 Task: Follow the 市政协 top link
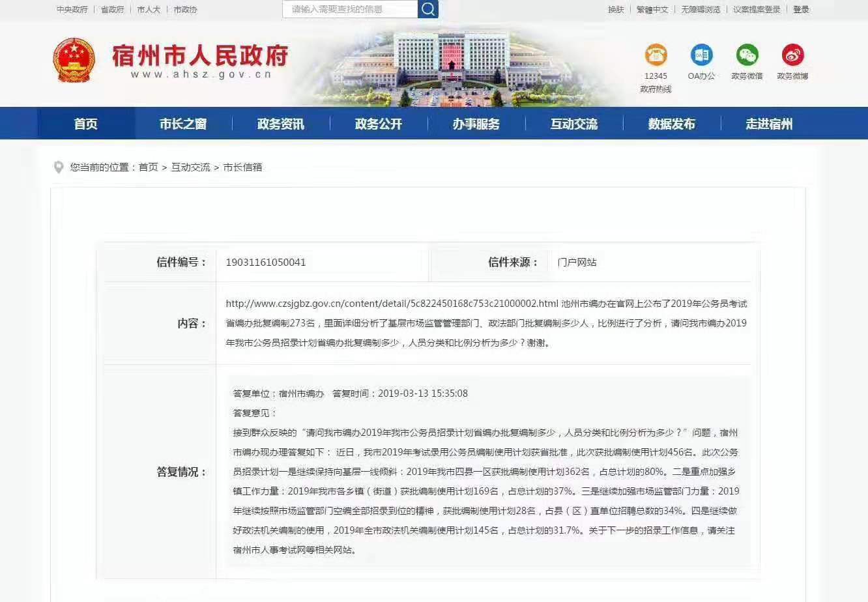click(185, 10)
